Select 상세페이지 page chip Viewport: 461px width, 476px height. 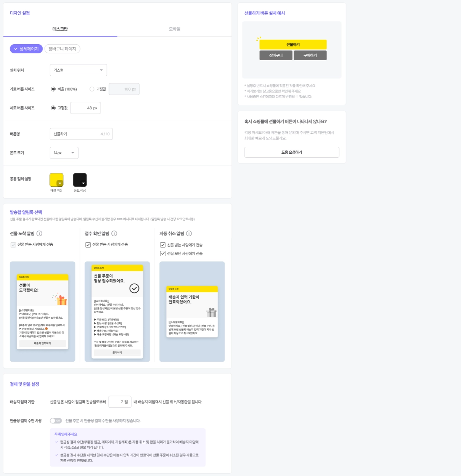[26, 49]
